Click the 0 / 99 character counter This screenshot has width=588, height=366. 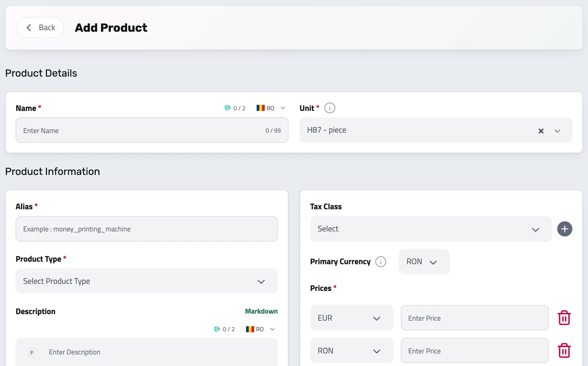[x=273, y=130]
